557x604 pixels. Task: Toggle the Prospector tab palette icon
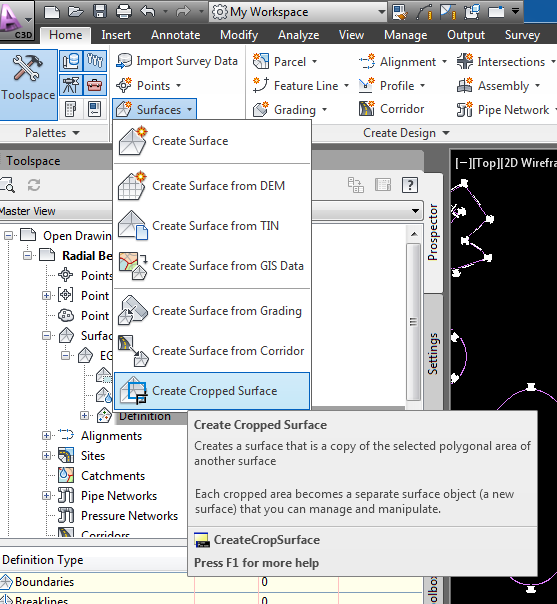(x=71, y=61)
